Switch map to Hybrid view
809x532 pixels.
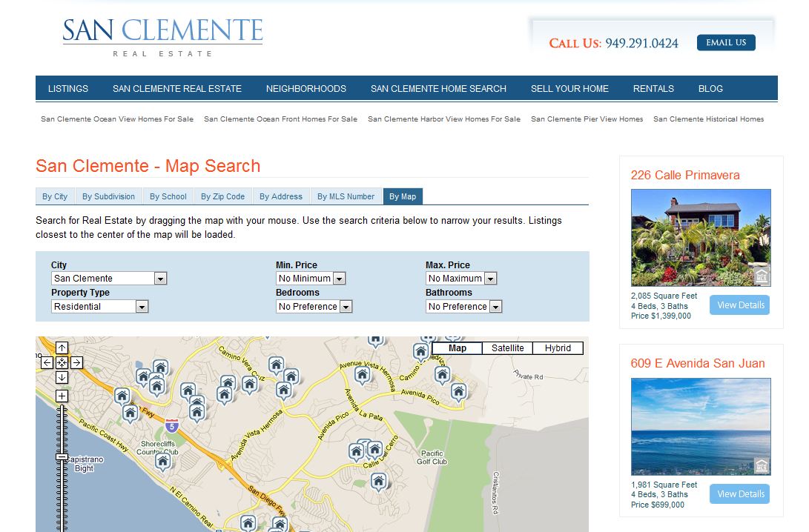(558, 348)
